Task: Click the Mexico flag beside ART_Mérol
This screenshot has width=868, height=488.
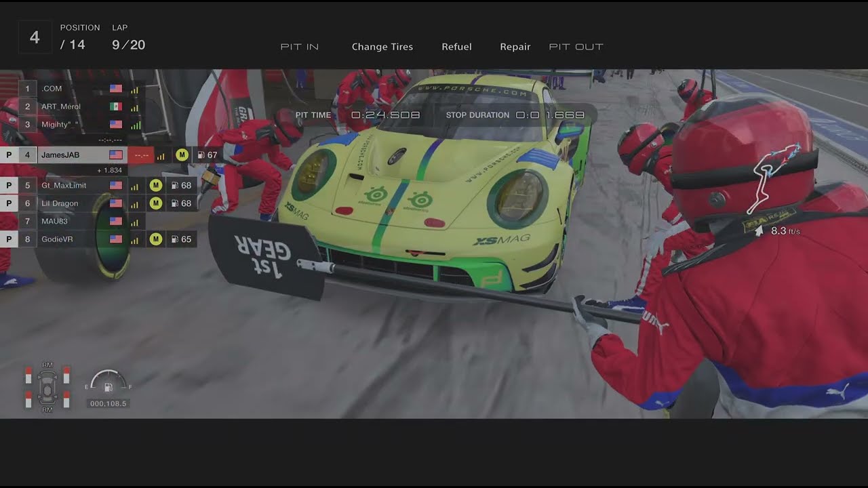Action: click(x=116, y=106)
